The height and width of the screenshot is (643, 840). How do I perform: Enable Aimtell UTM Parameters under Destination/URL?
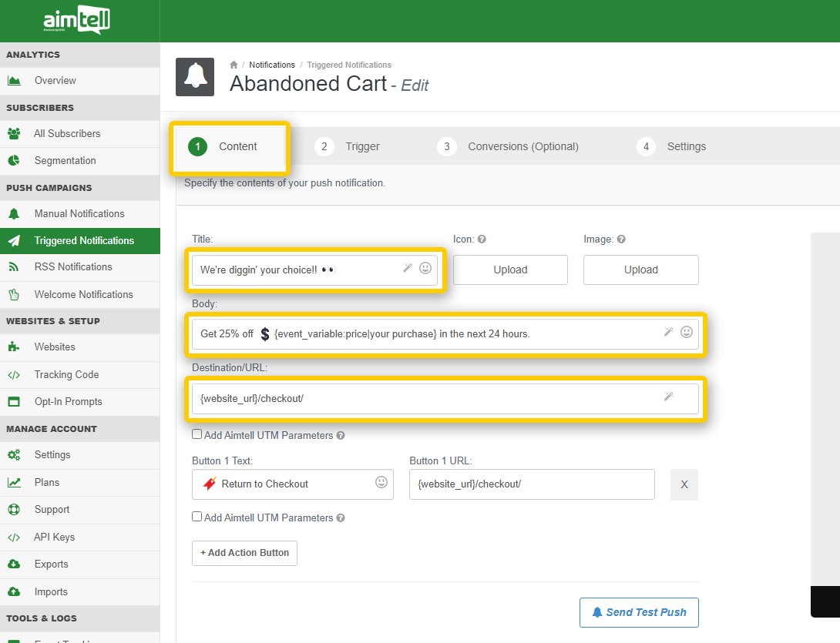[197, 434]
